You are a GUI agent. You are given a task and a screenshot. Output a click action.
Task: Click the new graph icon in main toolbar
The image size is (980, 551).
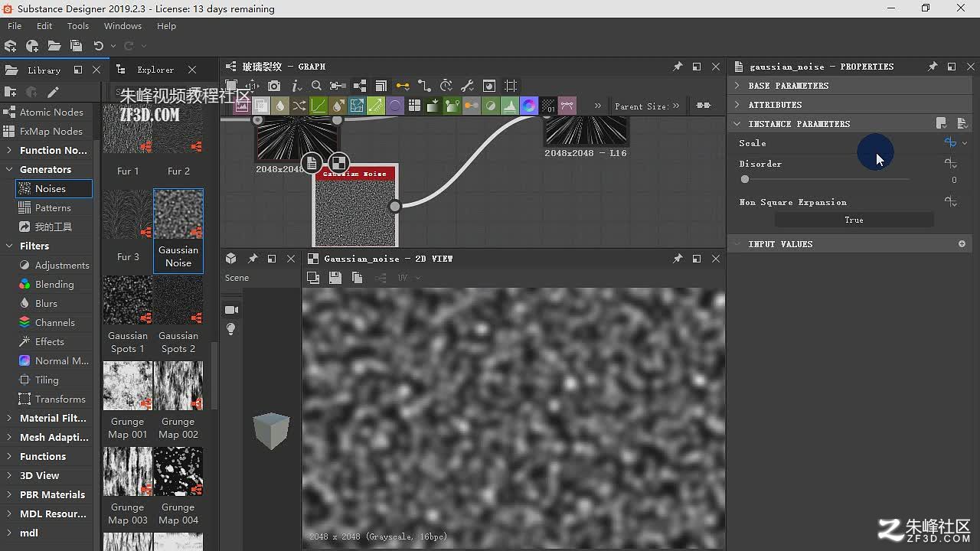[x=32, y=46]
